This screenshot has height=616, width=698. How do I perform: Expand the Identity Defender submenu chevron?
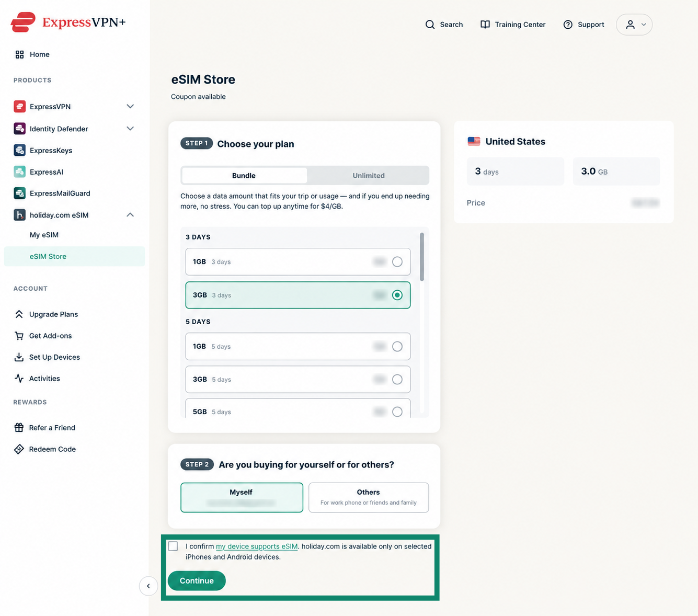coord(130,129)
